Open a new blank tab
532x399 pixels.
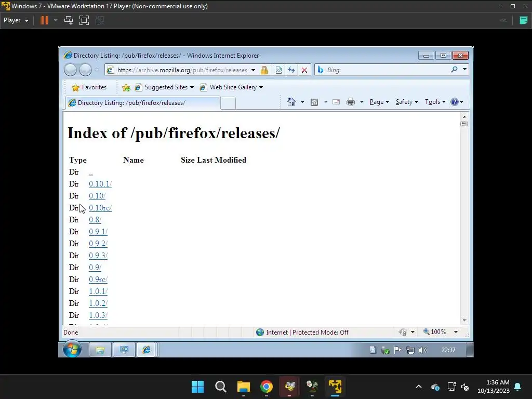[x=228, y=103]
